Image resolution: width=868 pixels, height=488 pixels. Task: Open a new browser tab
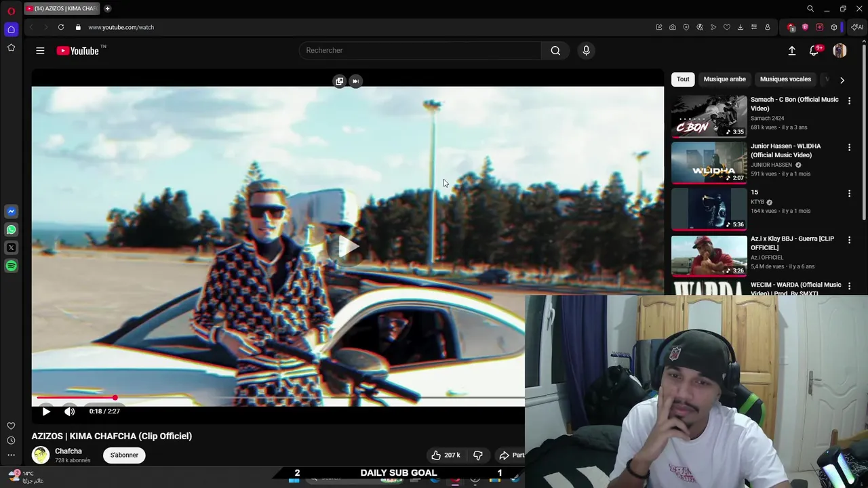tap(107, 9)
